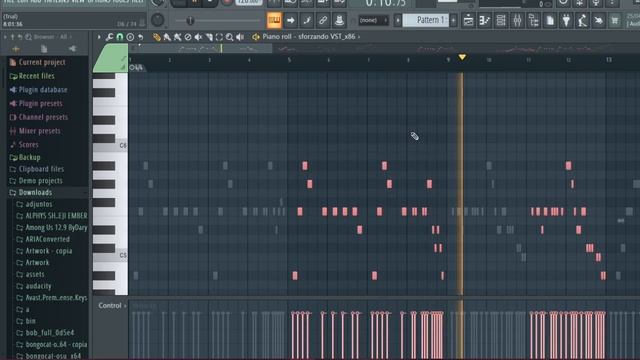The width and height of the screenshot is (640, 360).
Task: Toggle the right arrow step button
Action: click(291, 20)
